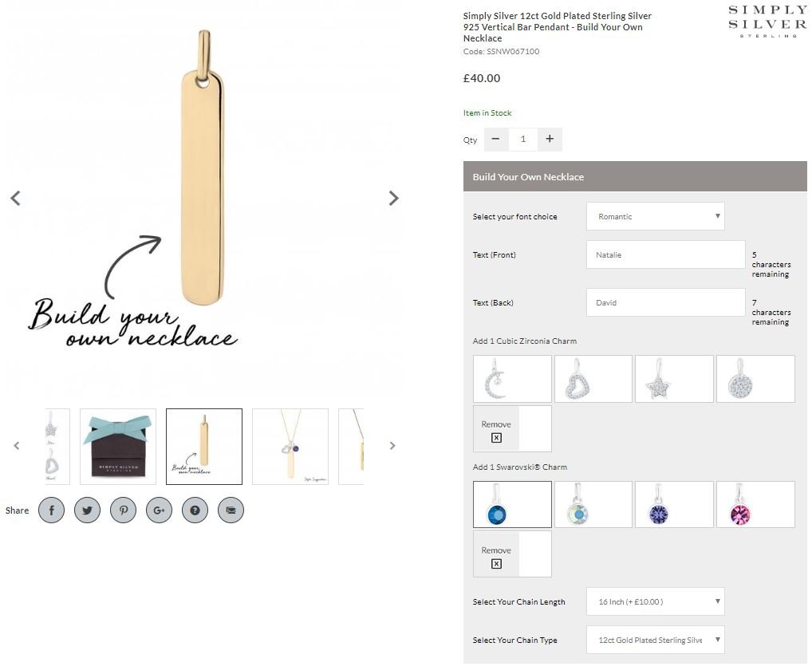Pin the pendant on Pinterest

tap(124, 510)
